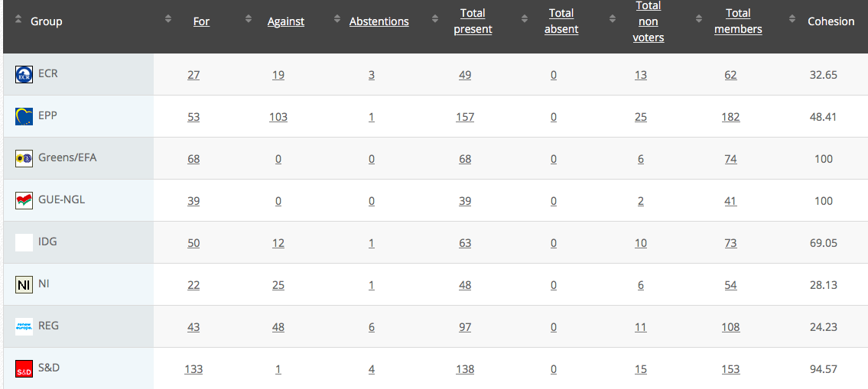The image size is (868, 389).
Task: Toggle sort arrows before For column
Action: pos(168,20)
